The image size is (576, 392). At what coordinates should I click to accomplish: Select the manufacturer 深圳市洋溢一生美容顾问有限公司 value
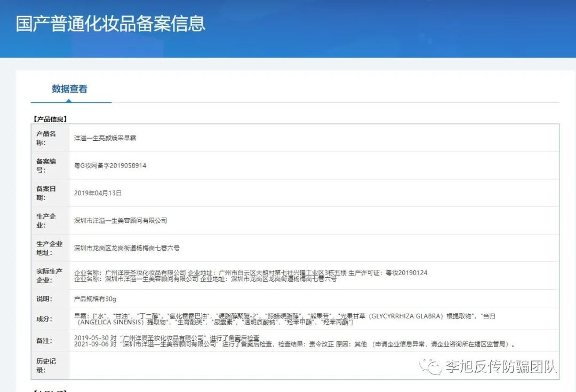click(121, 220)
